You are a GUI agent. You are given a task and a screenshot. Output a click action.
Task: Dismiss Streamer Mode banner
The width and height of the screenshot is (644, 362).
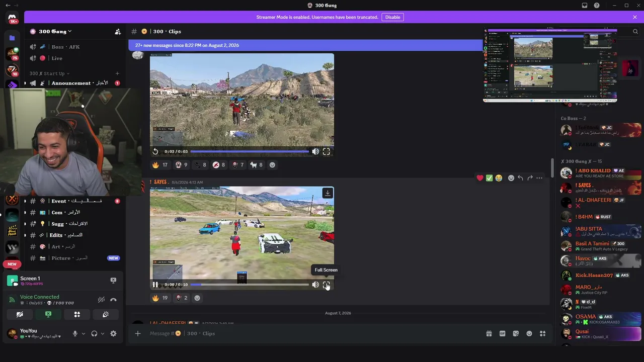coord(635,17)
